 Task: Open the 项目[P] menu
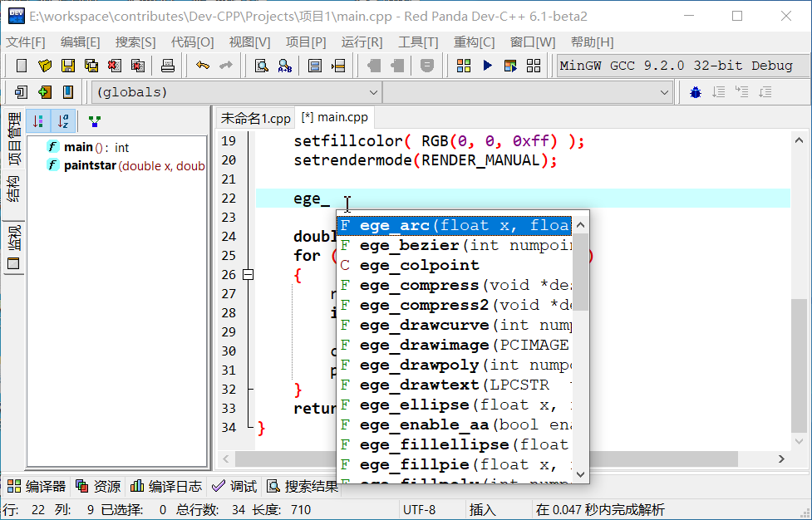point(306,42)
